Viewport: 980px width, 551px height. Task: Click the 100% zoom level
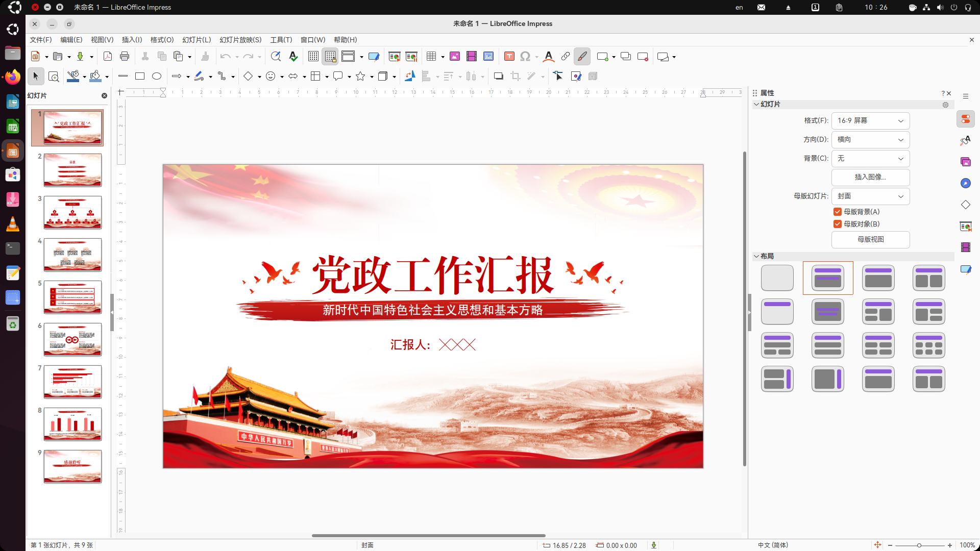[x=967, y=545]
